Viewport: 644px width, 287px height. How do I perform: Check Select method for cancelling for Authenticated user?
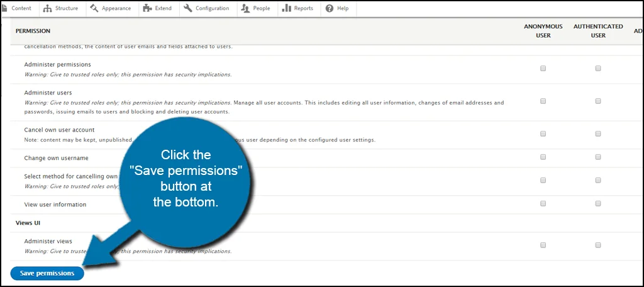(x=598, y=180)
